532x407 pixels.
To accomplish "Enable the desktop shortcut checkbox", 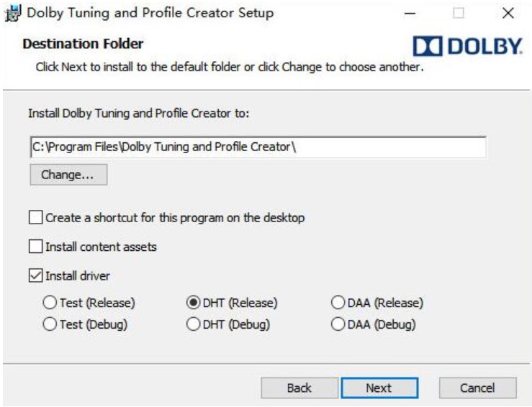I will pos(35,217).
